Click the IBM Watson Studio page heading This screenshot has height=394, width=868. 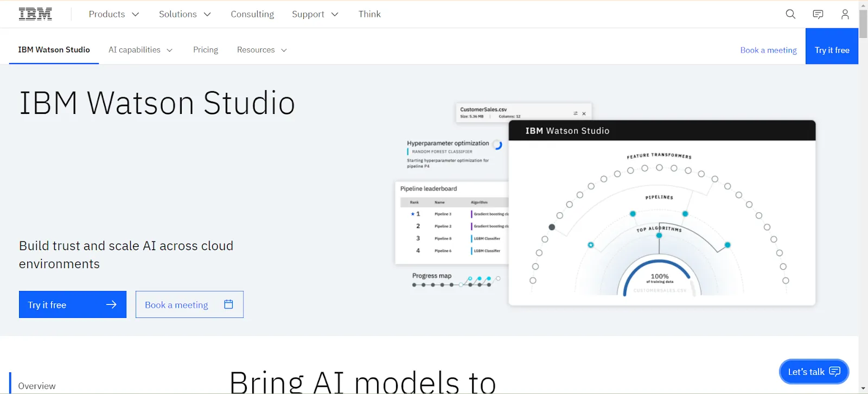pyautogui.click(x=157, y=103)
